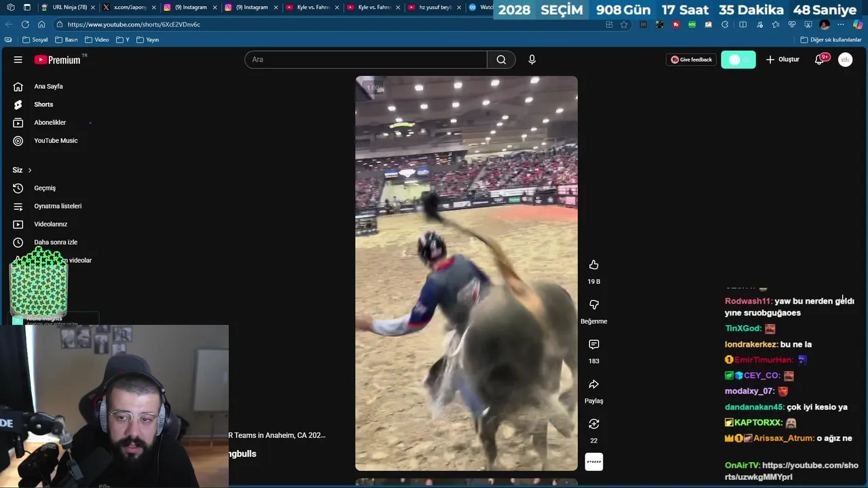The width and height of the screenshot is (868, 488).
Task: Close the URL Ninja (78) tab
Action: coord(93,7)
